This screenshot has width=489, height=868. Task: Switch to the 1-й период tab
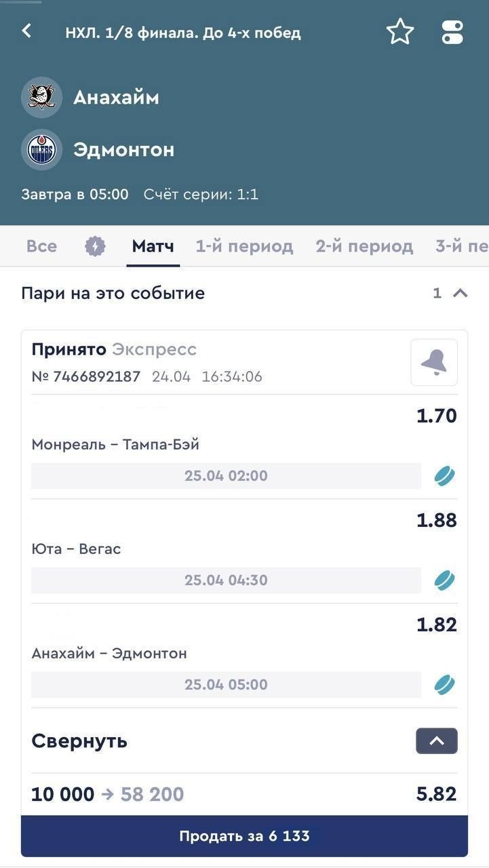coord(244,246)
